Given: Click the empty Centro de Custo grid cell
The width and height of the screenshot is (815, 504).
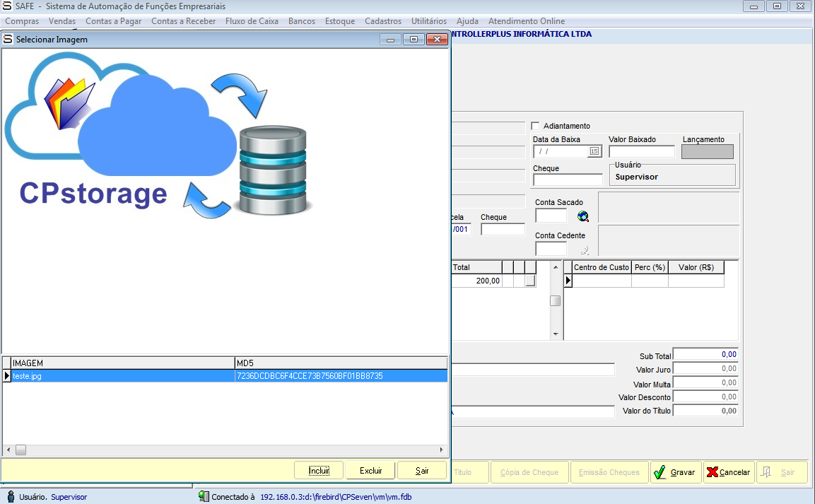Looking at the screenshot, I should [x=602, y=281].
